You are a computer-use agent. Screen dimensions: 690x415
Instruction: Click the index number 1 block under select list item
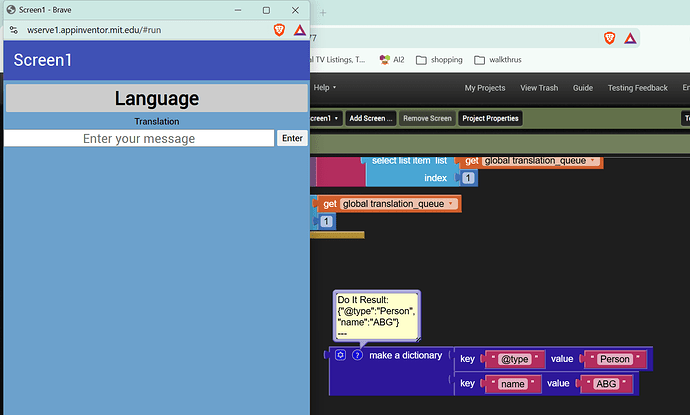click(x=468, y=178)
